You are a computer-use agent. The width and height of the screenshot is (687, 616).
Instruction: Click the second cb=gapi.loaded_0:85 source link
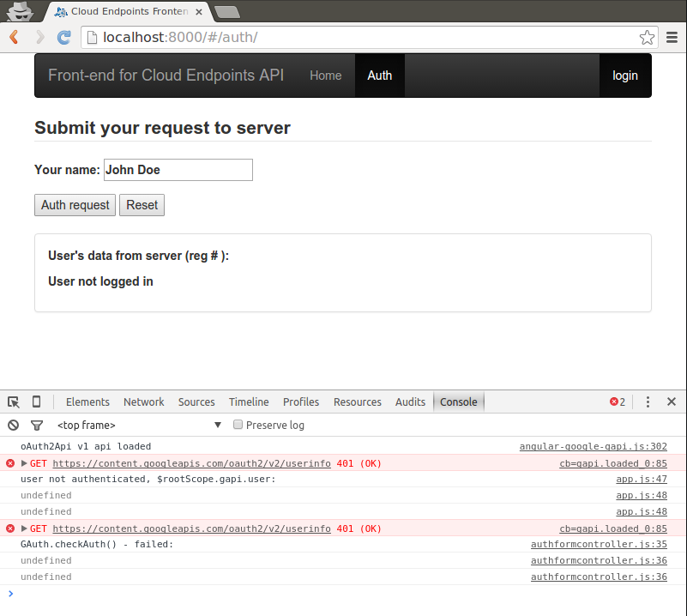[613, 528]
